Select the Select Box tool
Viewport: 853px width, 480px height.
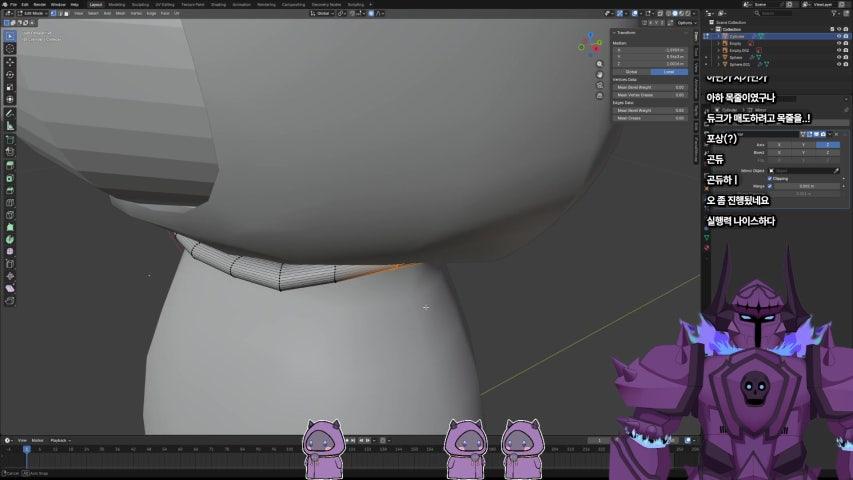click(10, 36)
